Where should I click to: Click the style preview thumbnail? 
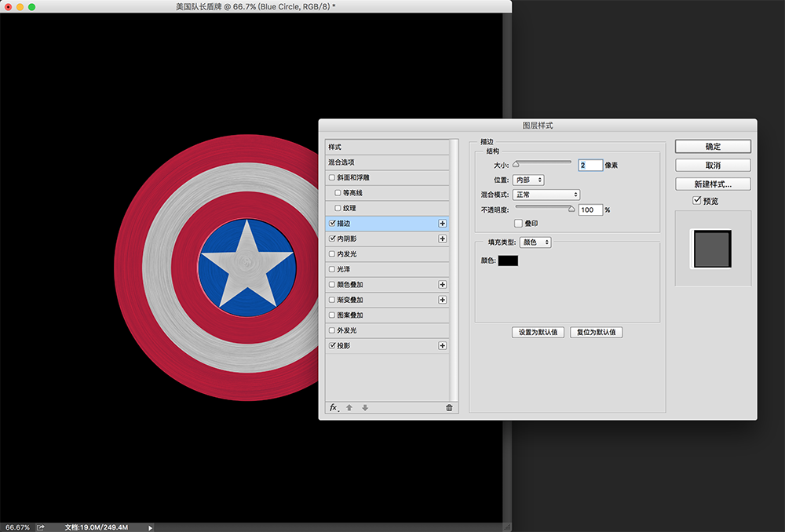[x=713, y=249]
